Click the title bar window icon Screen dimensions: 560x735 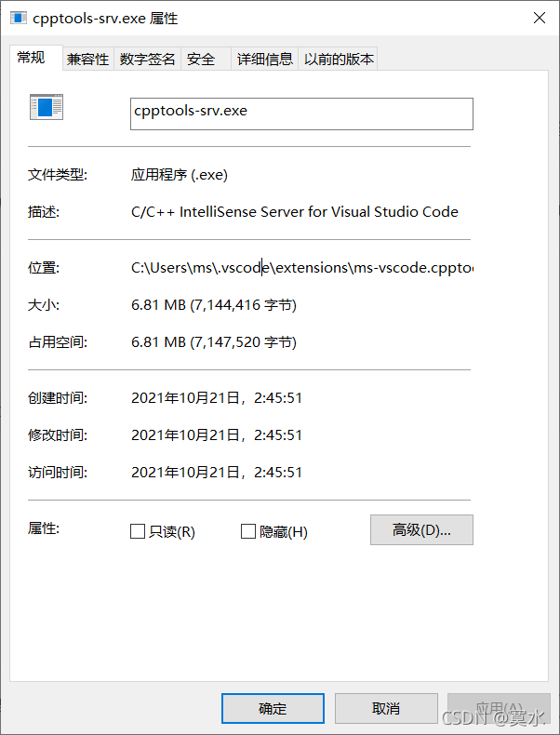(x=19, y=18)
